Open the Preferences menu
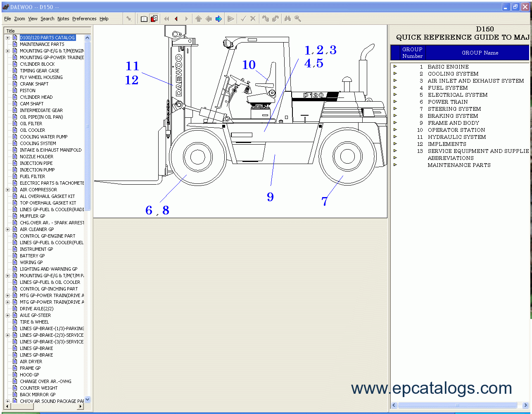This screenshot has width=532, height=414. 84,19
